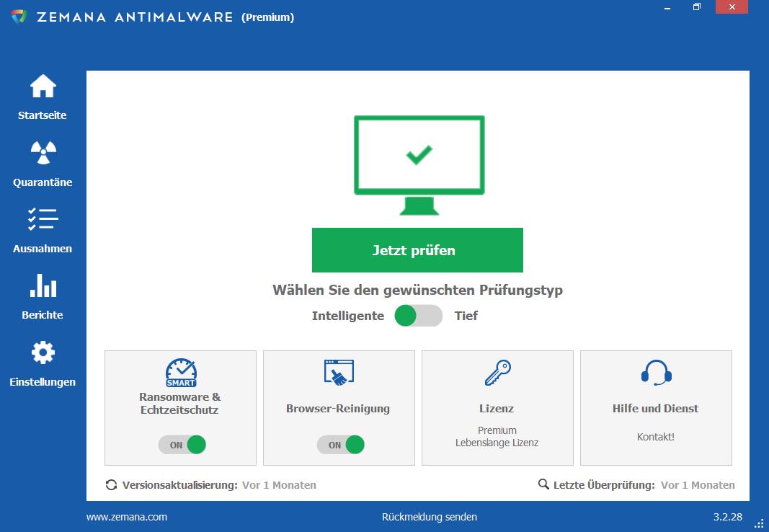
Task: Turn off Browser-Reinigung switch
Action: (x=340, y=445)
